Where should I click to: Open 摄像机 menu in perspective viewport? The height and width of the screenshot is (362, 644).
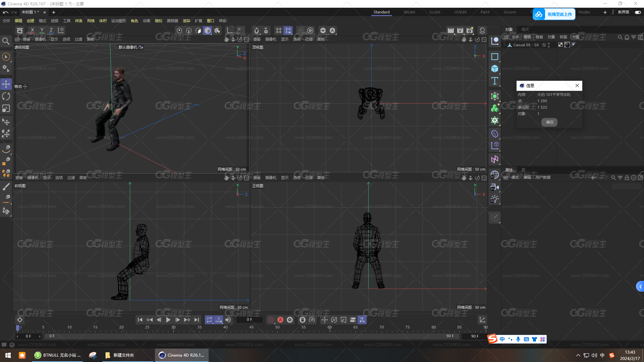click(x=40, y=40)
